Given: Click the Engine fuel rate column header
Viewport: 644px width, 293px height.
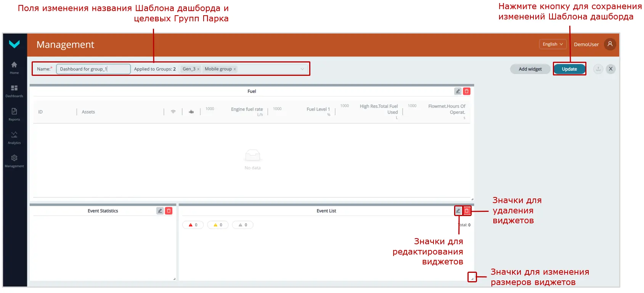Looking at the screenshot, I should pyautogui.click(x=247, y=109).
